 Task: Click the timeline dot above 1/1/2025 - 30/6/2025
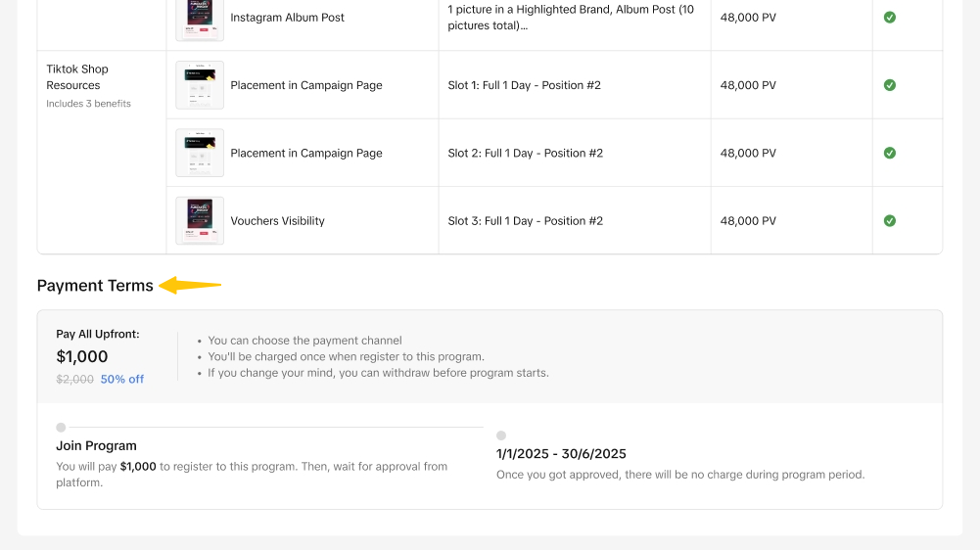click(x=501, y=435)
